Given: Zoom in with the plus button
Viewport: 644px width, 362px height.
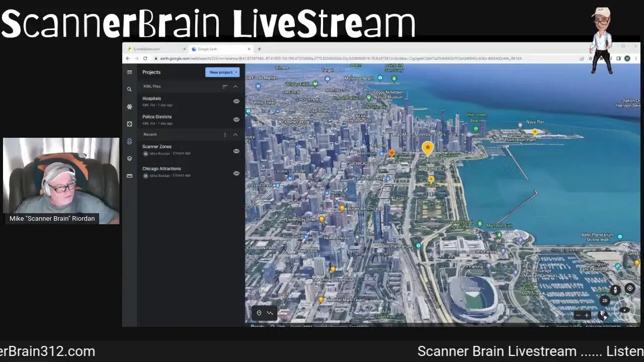Looking at the screenshot, I should coord(587,315).
